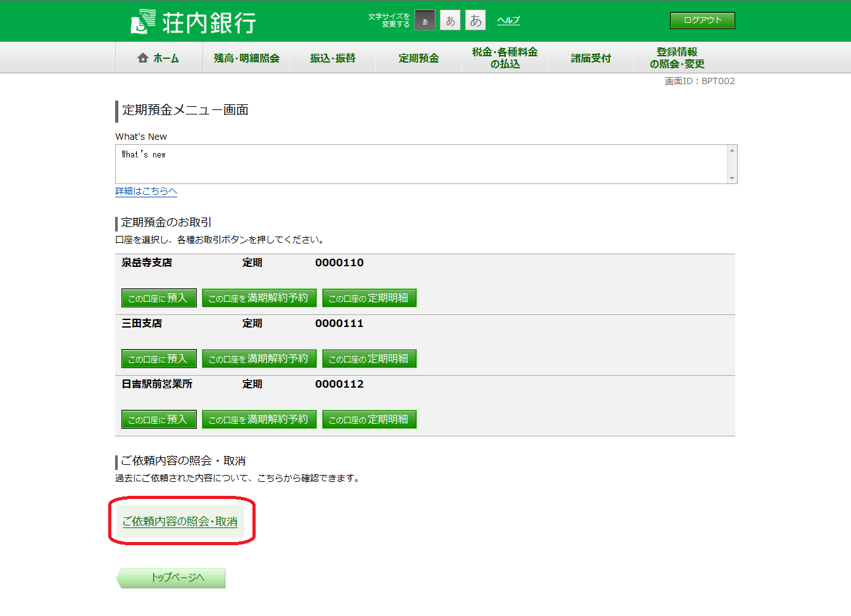Reserve maturity cancellation for 三田支店 account
The height and width of the screenshot is (616, 851).
click(x=259, y=359)
